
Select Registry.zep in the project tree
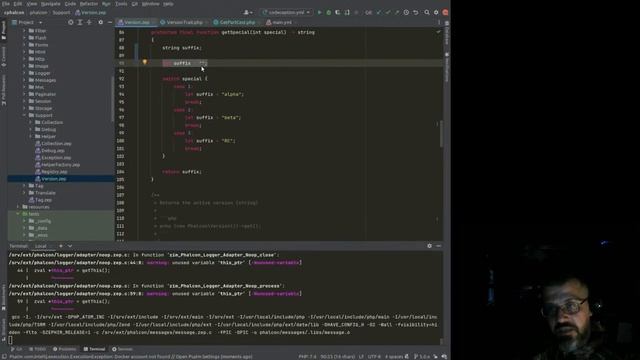[54, 172]
